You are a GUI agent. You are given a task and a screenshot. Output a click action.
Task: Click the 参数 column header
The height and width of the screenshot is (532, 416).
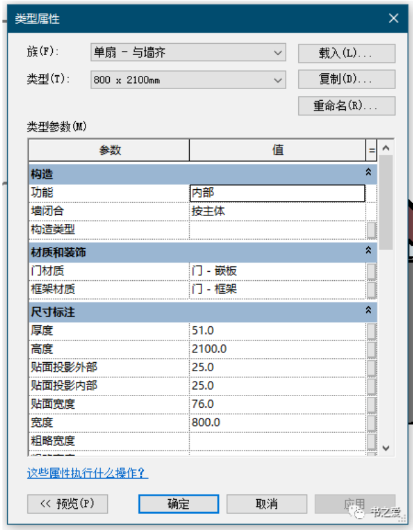(109, 150)
